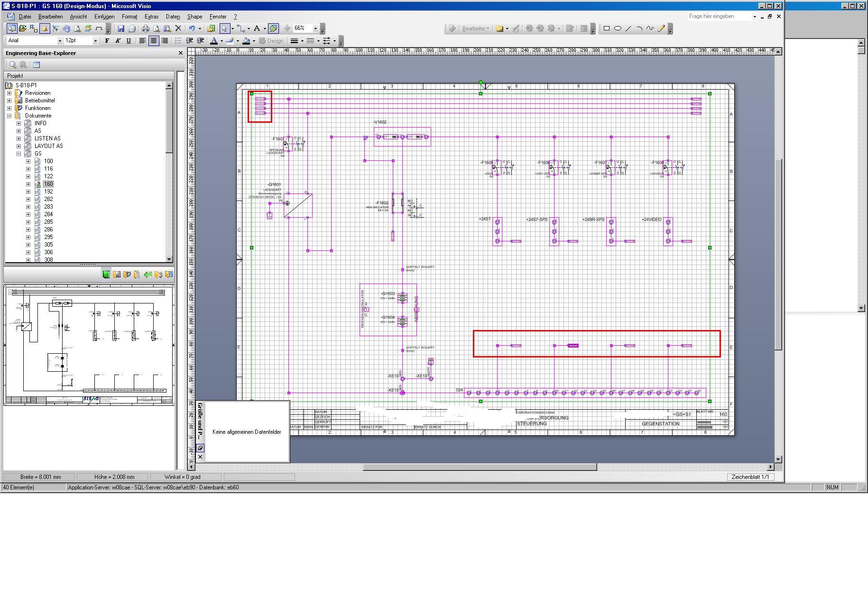This screenshot has height=596, width=868.
Task: Undo the last action via the toolbar arrow
Action: (192, 28)
